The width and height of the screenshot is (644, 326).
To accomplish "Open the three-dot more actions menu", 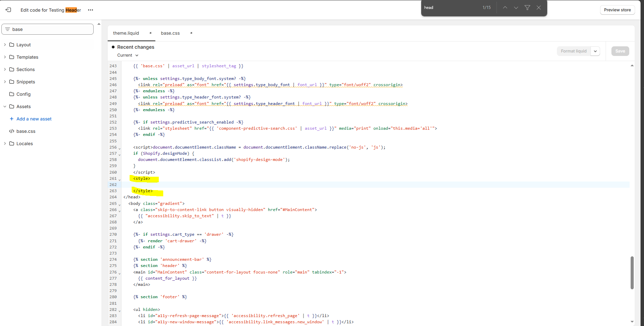I will [91, 10].
